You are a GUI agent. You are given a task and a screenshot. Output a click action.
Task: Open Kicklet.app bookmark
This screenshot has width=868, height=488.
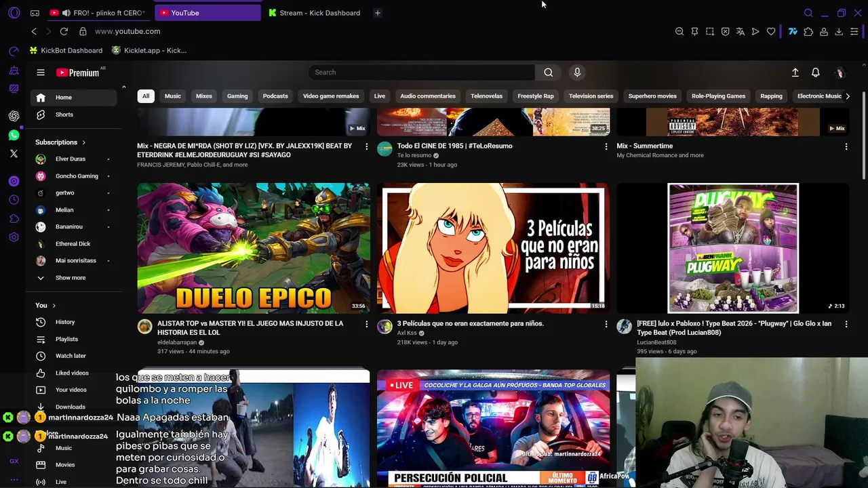point(149,50)
